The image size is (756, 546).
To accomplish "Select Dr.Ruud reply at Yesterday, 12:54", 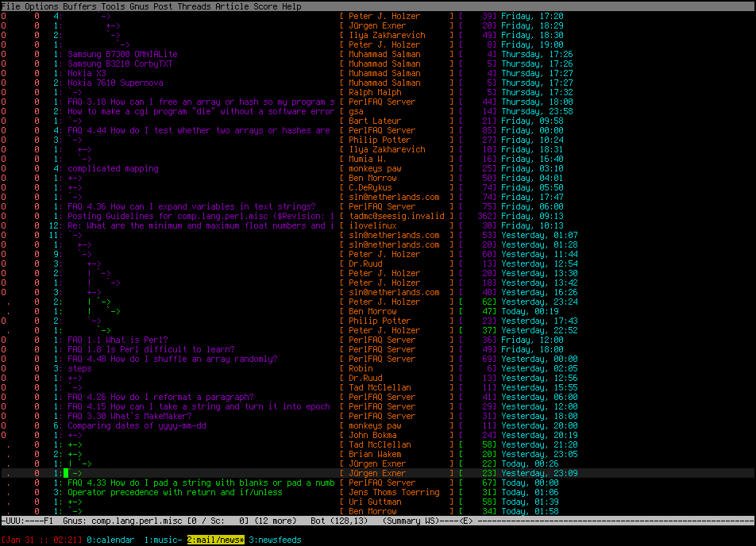I will pos(365,263).
